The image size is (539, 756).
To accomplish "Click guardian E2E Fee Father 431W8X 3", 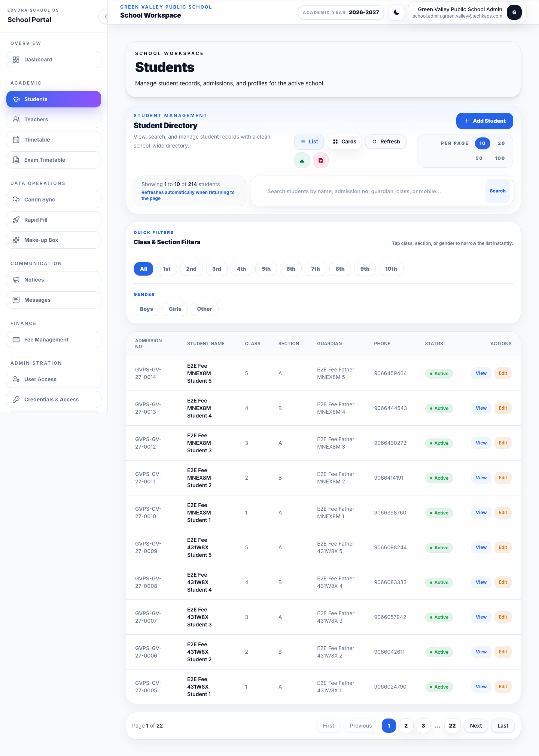I will coord(336,617).
